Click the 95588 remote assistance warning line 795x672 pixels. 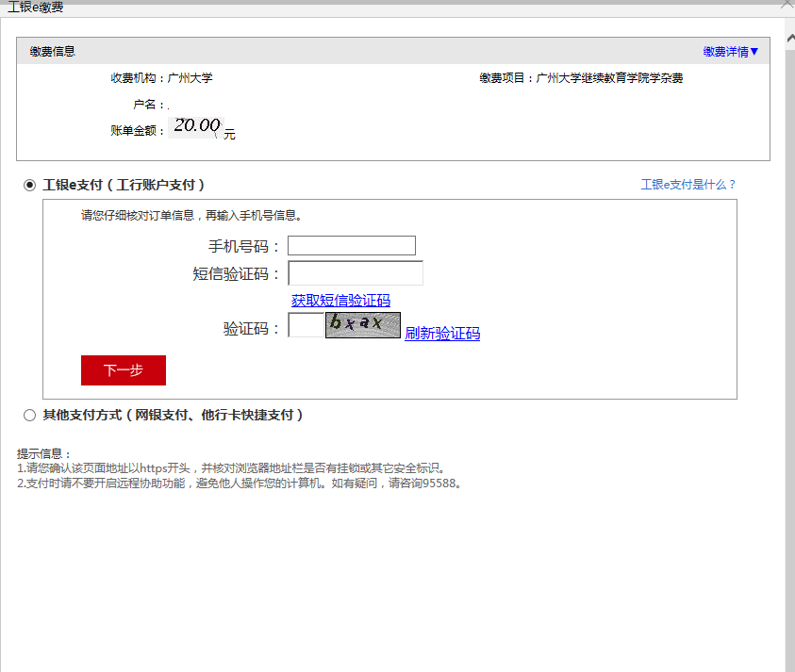pyautogui.click(x=239, y=483)
